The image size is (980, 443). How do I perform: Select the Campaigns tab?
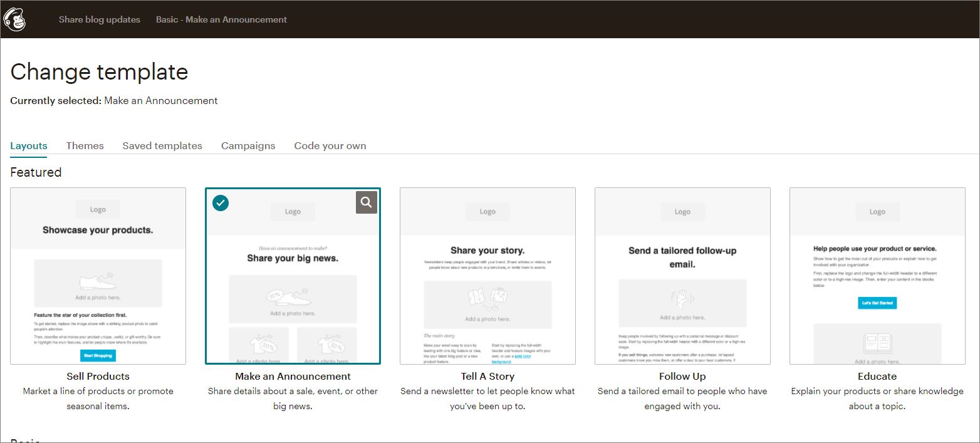[x=248, y=145]
